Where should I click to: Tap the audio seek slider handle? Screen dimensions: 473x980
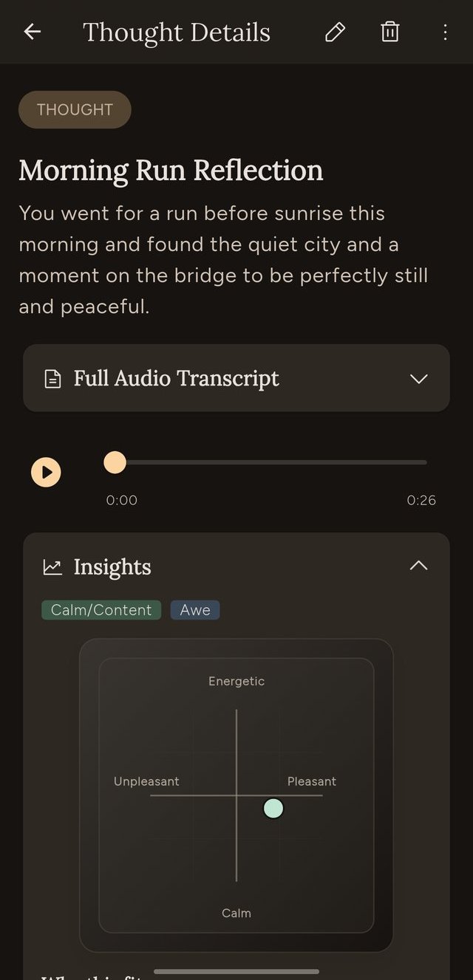[115, 462]
